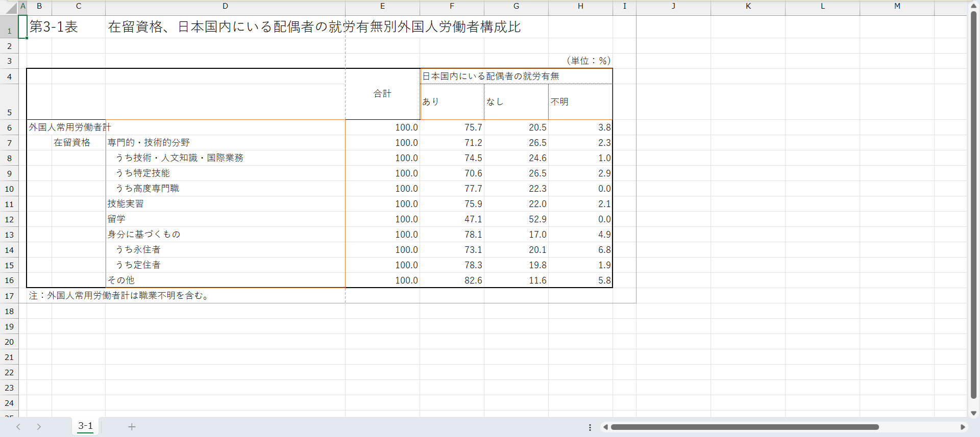
Task: Click the Select All corner triangle
Action: click(x=11, y=8)
